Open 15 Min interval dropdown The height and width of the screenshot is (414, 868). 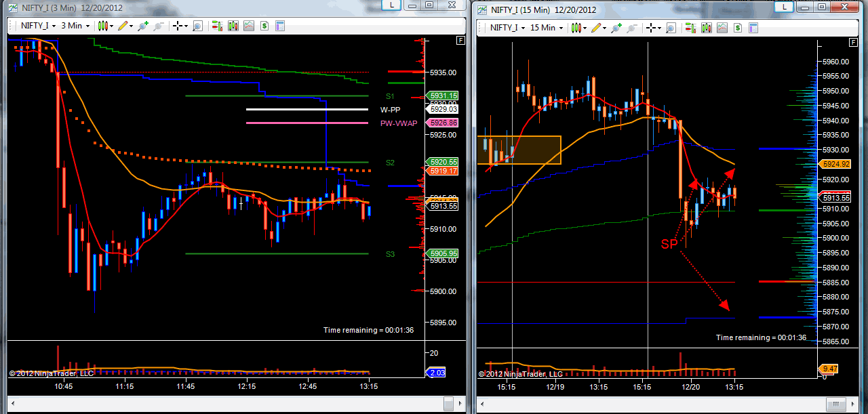point(547,28)
